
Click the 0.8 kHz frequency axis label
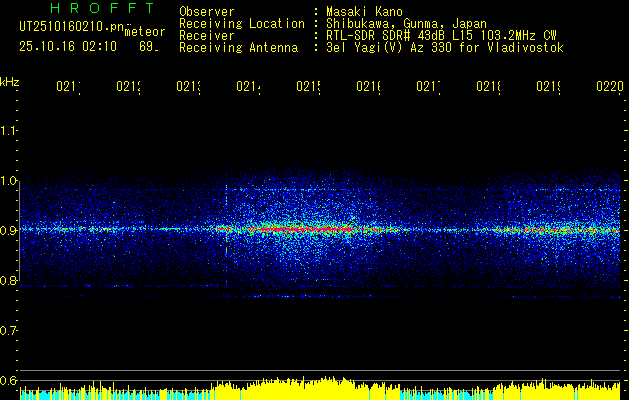(8, 280)
